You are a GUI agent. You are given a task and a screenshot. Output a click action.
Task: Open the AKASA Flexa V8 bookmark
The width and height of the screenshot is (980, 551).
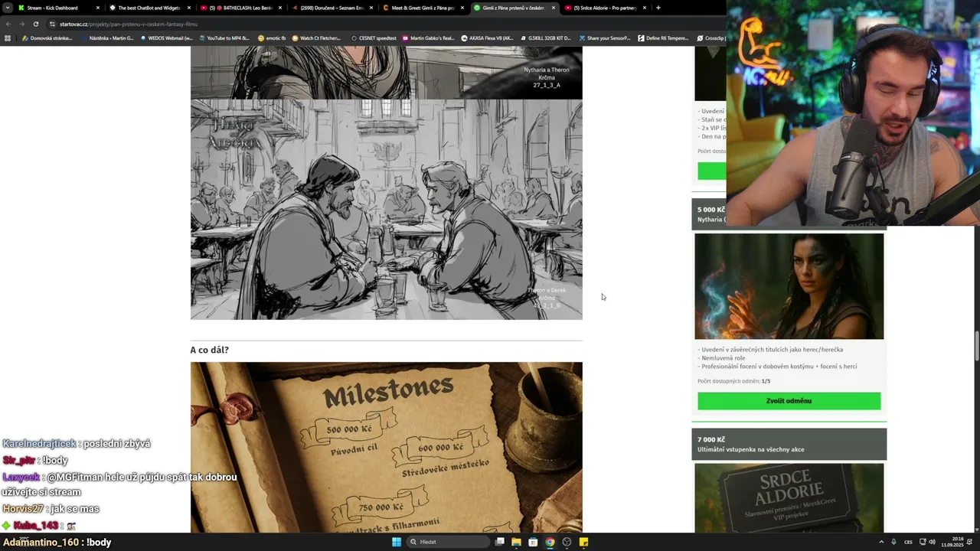pyautogui.click(x=487, y=37)
